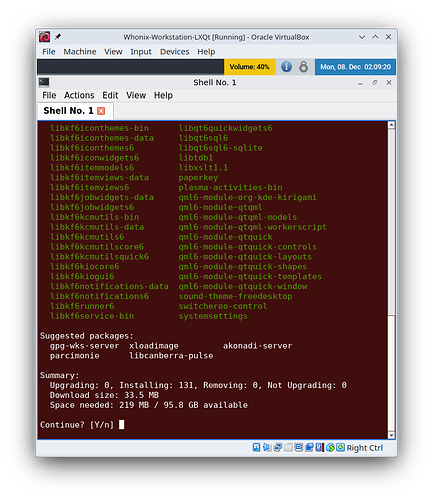Screen dimensions: 433x499
Task: Click suggested package akonadi-server
Action: coord(257,346)
